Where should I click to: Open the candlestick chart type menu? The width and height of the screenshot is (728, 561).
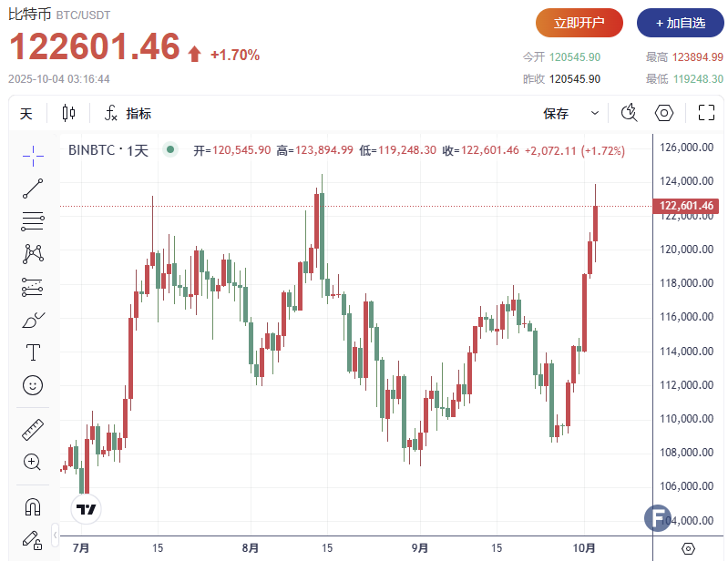tap(69, 114)
